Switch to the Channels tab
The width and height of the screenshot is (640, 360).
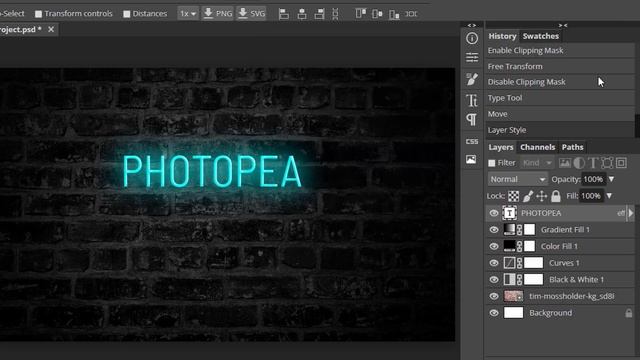coord(538,147)
